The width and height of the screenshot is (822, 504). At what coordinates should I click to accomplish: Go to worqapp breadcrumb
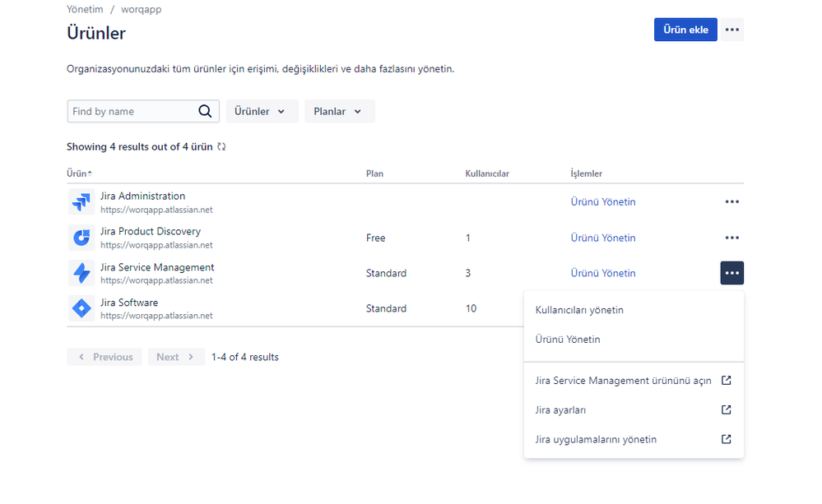[x=141, y=9]
